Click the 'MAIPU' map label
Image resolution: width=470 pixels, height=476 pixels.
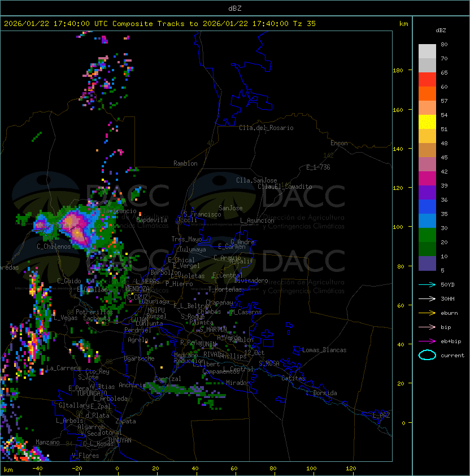pyautogui.click(x=156, y=310)
